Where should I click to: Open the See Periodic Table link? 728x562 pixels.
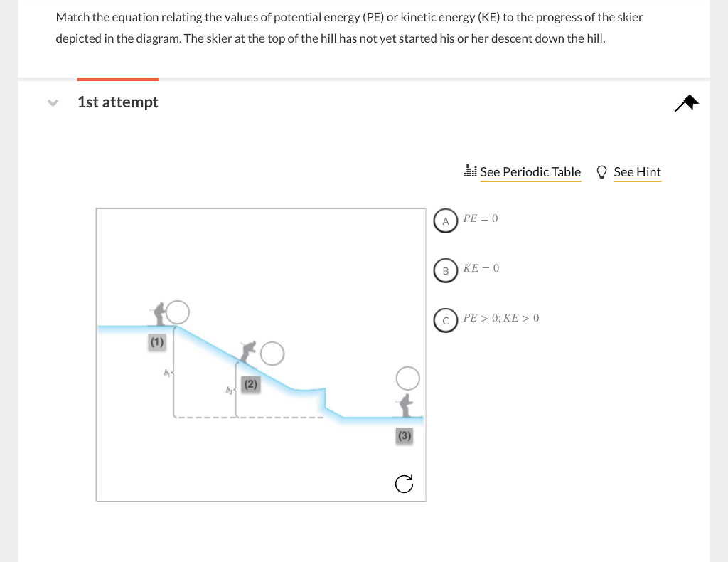[530, 171]
